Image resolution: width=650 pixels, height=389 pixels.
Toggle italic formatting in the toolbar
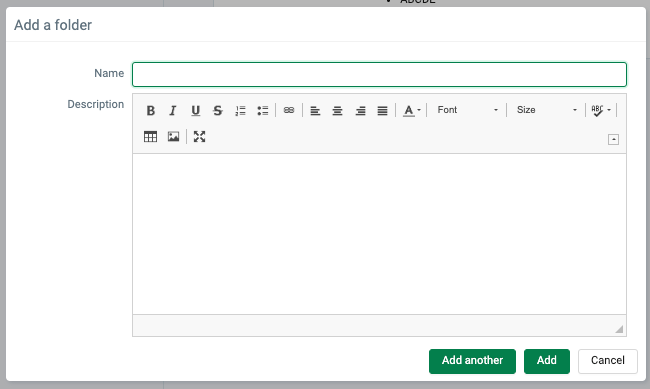[173, 110]
